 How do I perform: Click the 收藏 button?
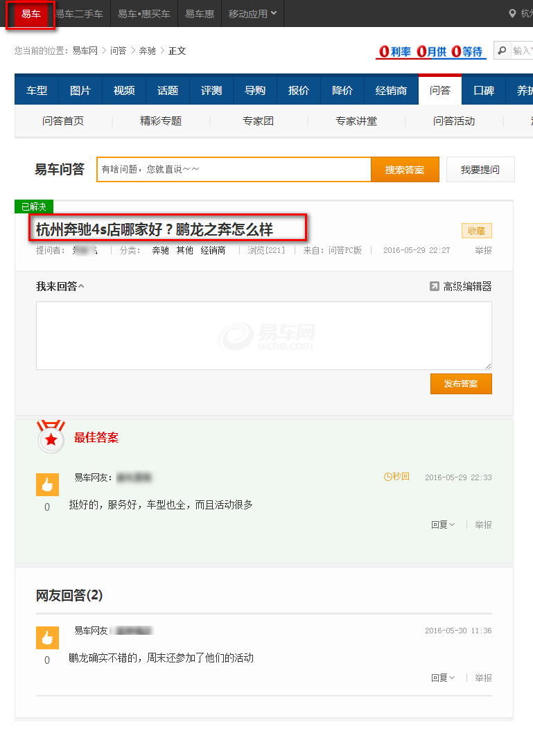(x=477, y=231)
